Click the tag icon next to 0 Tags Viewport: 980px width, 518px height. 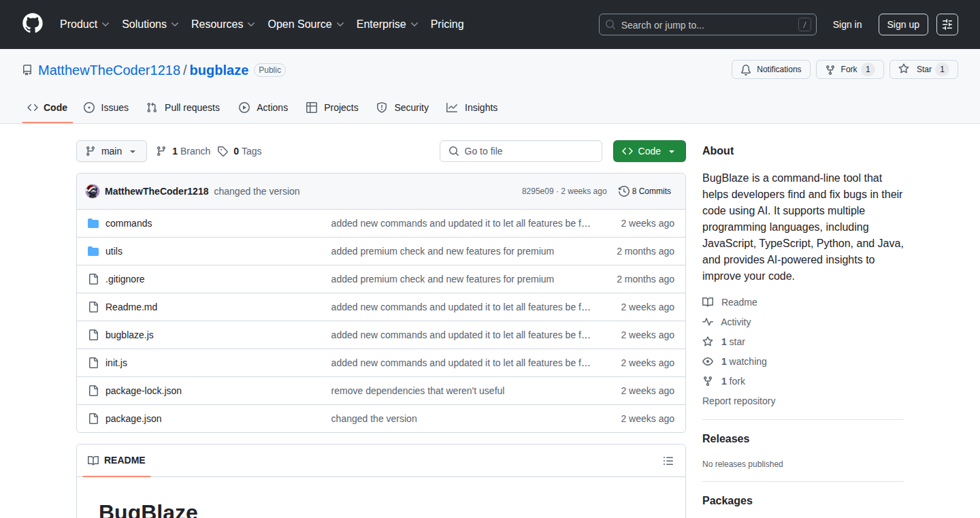click(x=223, y=151)
